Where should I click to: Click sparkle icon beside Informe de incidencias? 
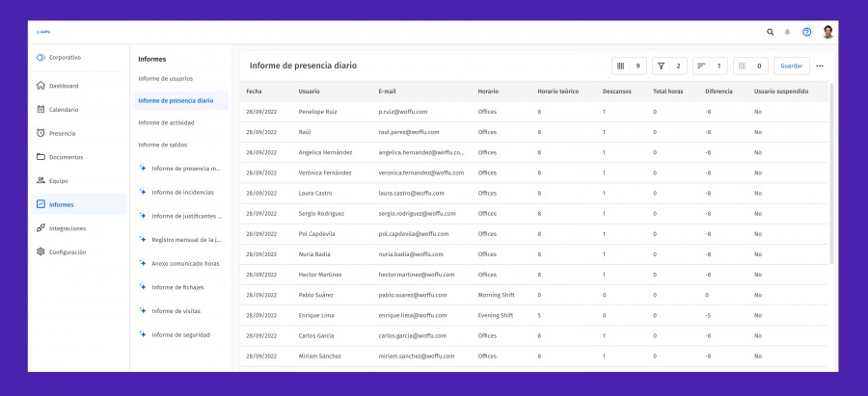click(x=143, y=192)
